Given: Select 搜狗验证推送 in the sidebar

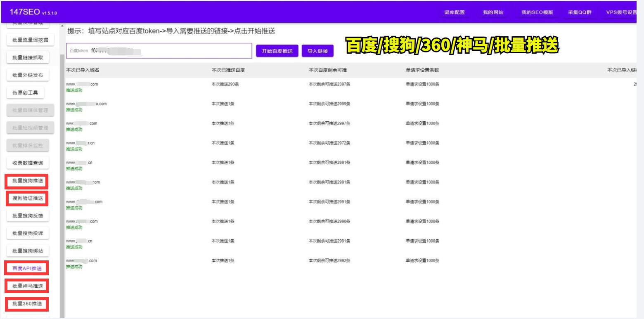Looking at the screenshot, I should 27,198.
